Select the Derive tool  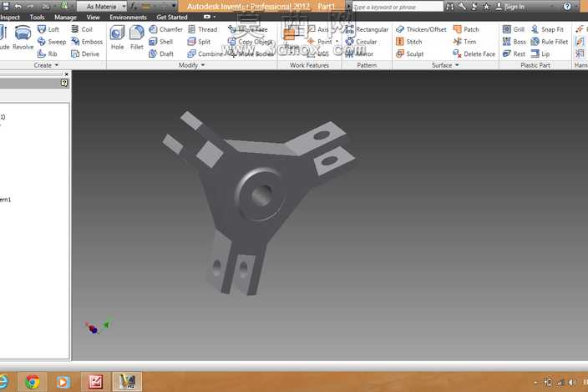click(85, 54)
